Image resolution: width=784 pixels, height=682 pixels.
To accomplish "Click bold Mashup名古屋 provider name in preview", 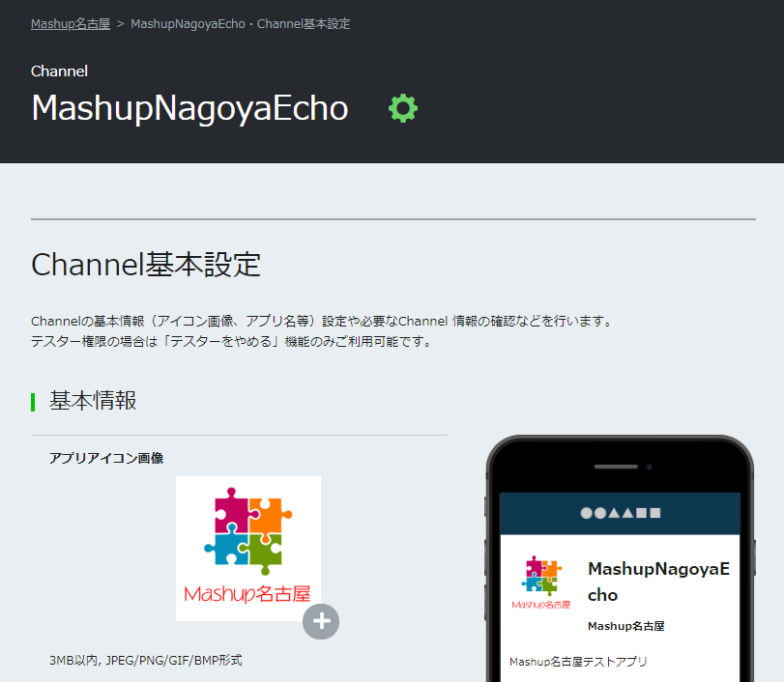I will [x=626, y=626].
